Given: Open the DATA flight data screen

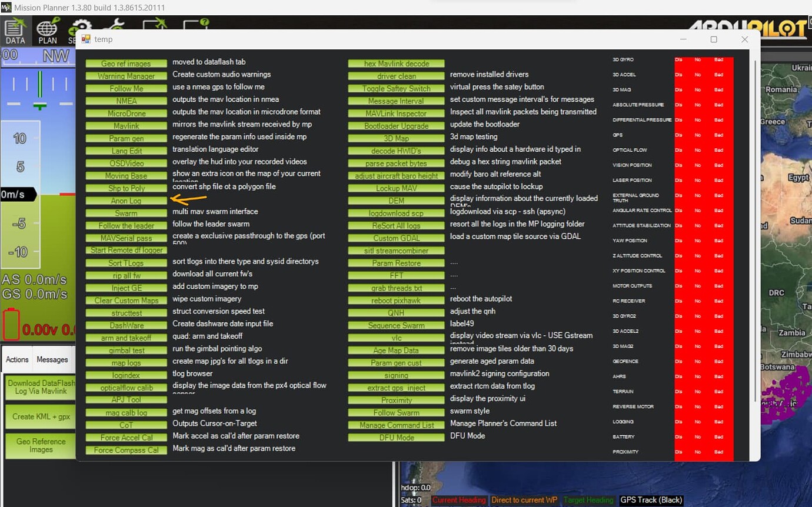Looking at the screenshot, I should click(x=15, y=32).
